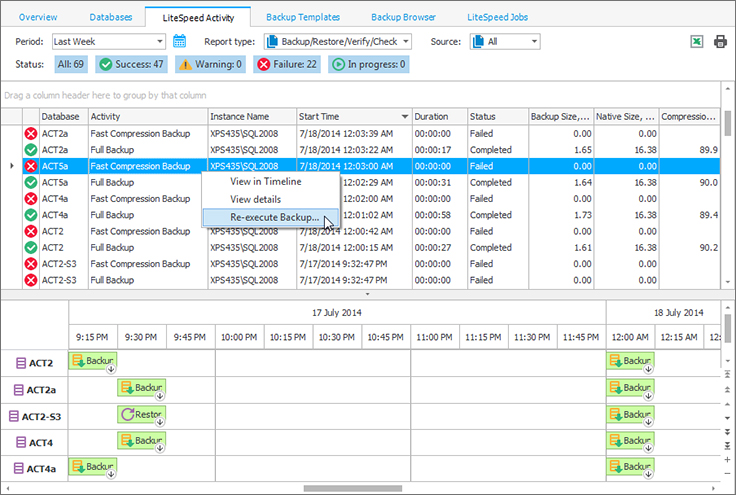Click the All: 69 status button
736x495 pixels.
pos(70,64)
